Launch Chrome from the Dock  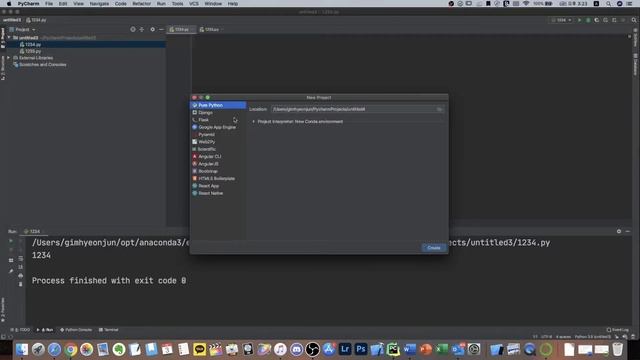(x=71, y=349)
